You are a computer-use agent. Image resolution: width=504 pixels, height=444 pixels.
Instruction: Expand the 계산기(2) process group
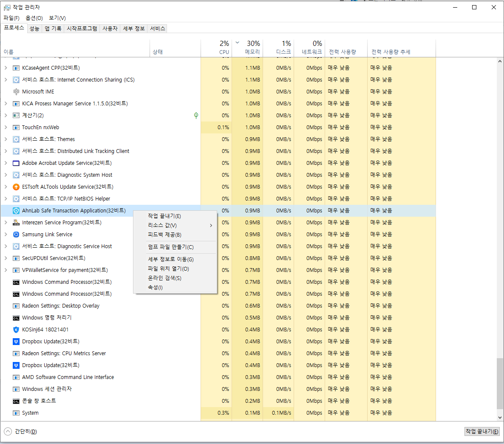point(6,115)
